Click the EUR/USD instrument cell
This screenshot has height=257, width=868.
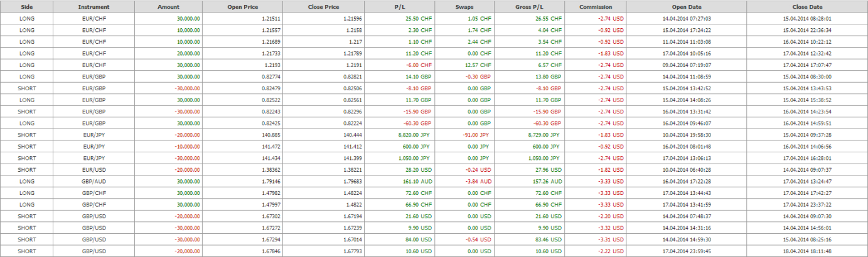94,169
